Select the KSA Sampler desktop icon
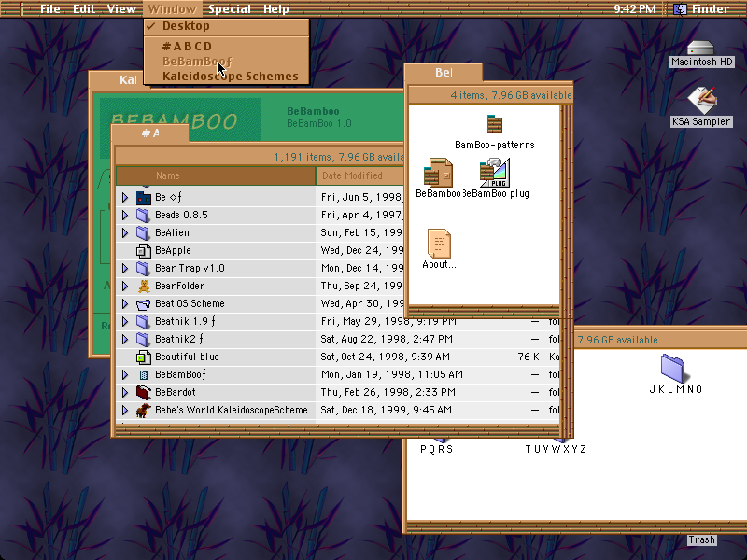The width and height of the screenshot is (747, 560). click(702, 101)
